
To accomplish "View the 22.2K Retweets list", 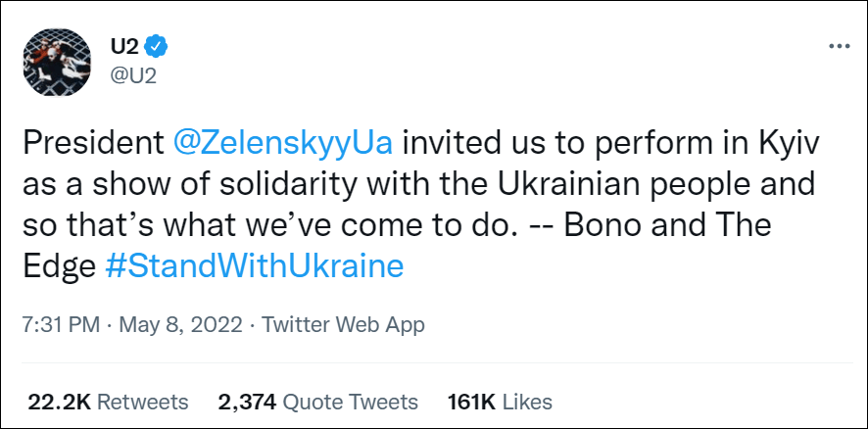I will pyautogui.click(x=107, y=402).
